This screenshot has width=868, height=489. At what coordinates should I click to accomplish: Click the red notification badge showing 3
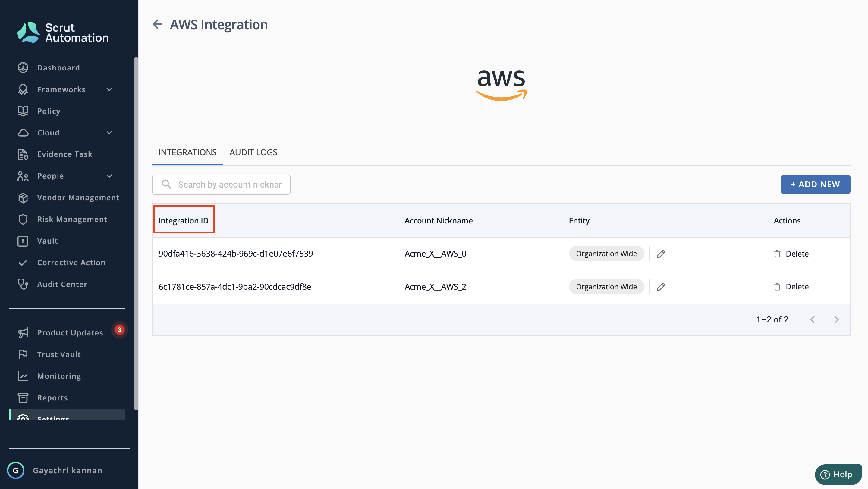pos(119,329)
